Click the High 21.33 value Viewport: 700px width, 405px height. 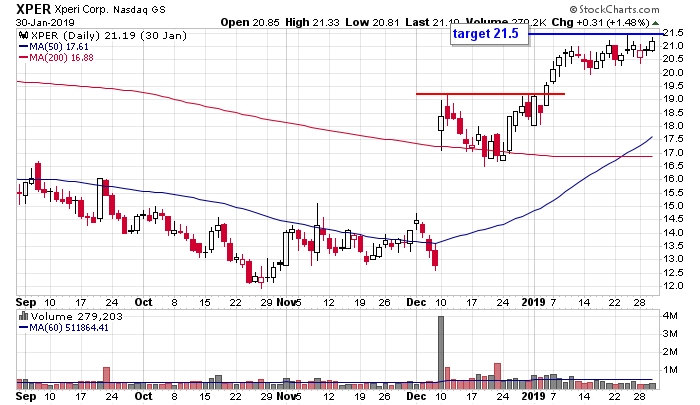(x=312, y=22)
